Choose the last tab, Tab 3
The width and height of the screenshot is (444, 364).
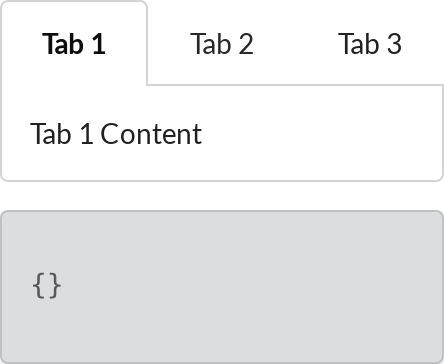(x=370, y=44)
